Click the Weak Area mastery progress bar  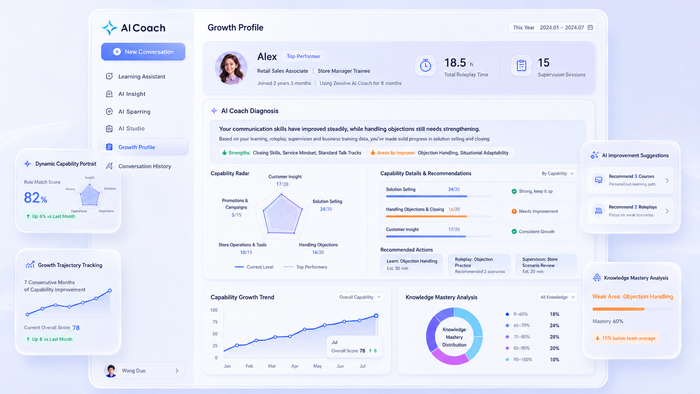[x=632, y=309]
